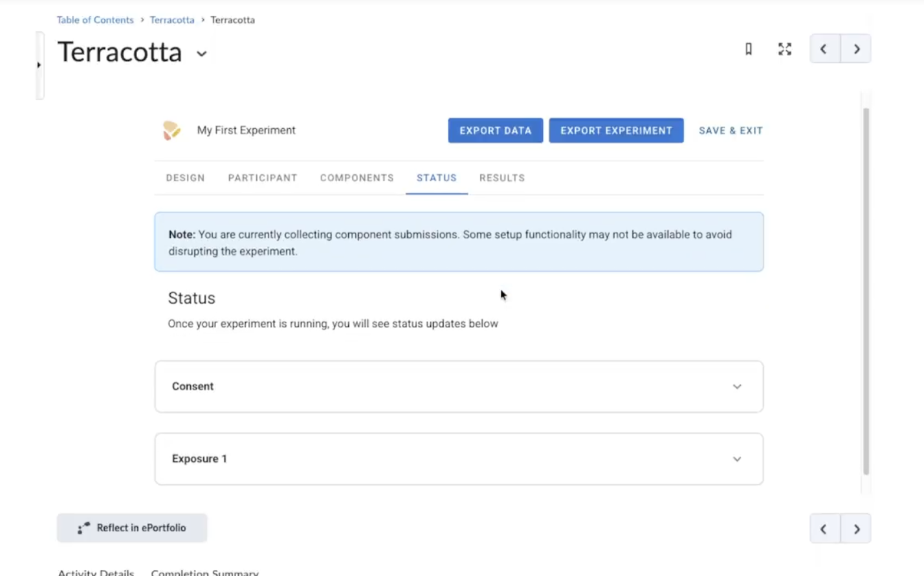Expand the Exposure 1 status section
This screenshot has height=576, width=924.
[459, 459]
